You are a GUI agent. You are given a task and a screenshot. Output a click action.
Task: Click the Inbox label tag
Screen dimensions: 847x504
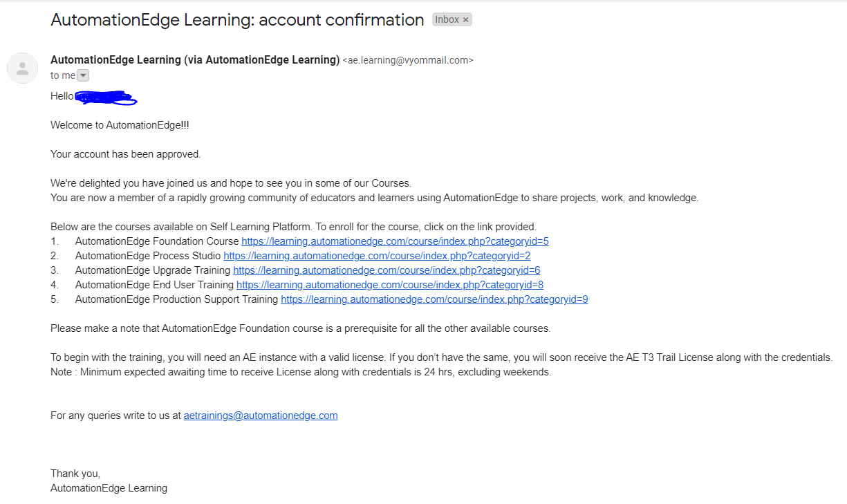coord(447,19)
